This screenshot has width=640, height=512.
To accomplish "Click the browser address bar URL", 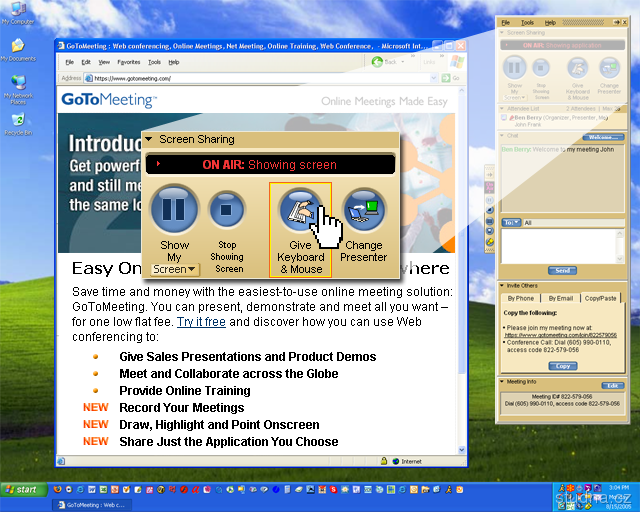I will 133,78.
